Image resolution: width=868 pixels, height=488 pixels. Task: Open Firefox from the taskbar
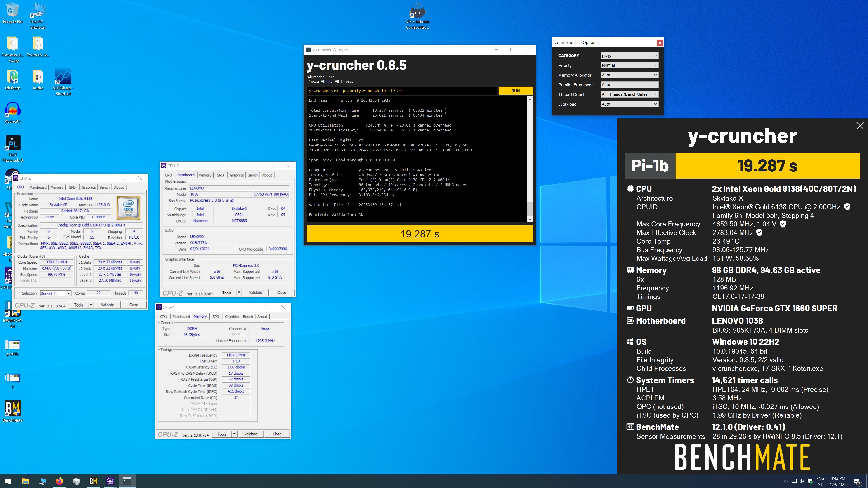[59, 481]
